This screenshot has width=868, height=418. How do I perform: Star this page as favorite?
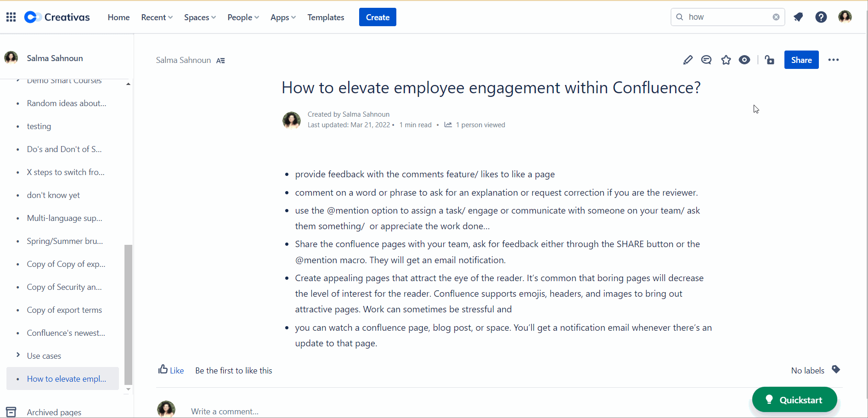(x=726, y=60)
